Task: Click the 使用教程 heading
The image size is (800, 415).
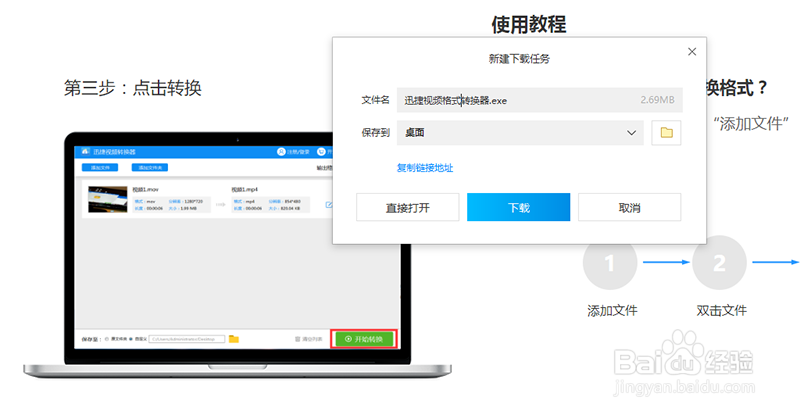Action: point(529,24)
